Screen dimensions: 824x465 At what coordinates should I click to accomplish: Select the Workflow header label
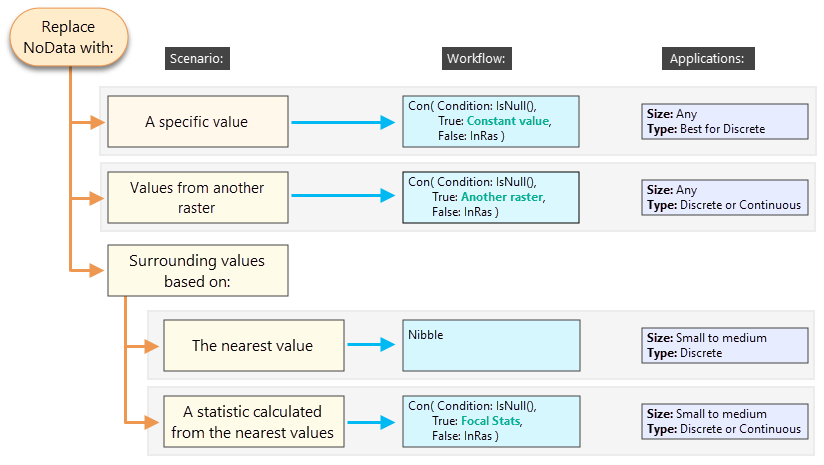click(x=478, y=58)
